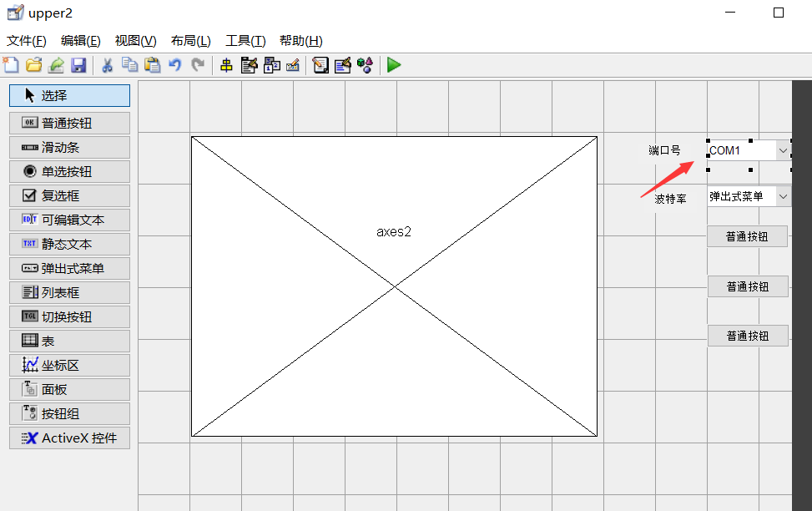Pick the 单选按钮 radio button component

[69, 171]
